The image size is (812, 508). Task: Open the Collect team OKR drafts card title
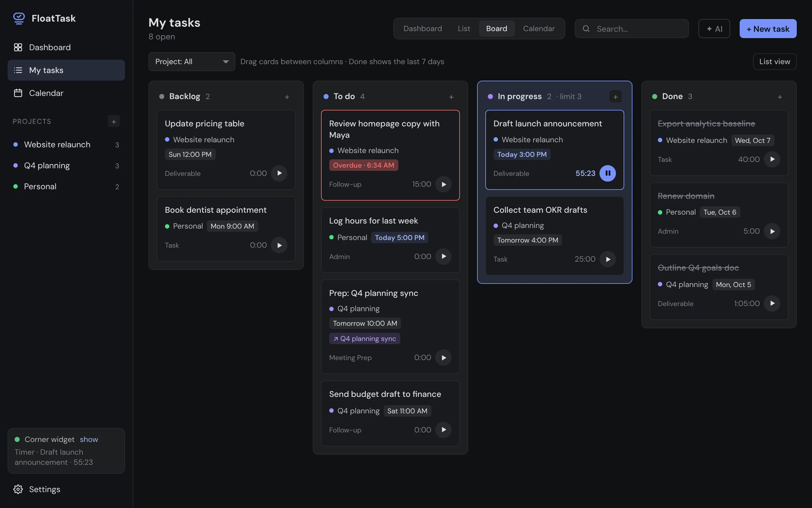point(540,210)
